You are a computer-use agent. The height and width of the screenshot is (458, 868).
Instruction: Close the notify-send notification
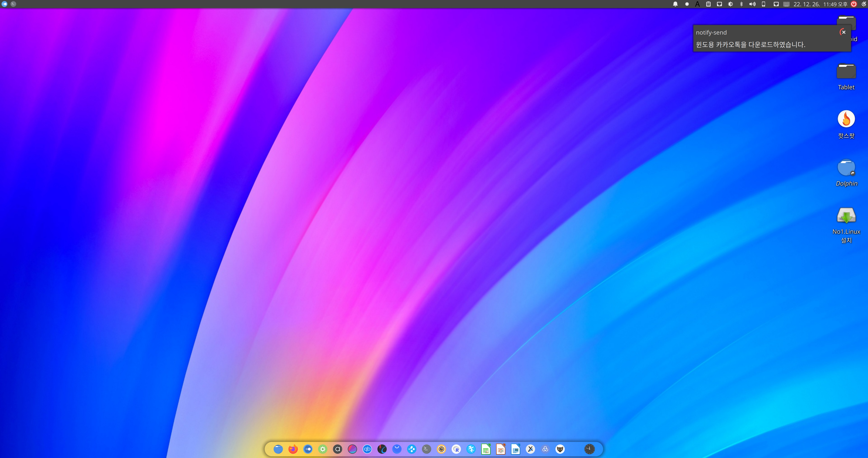843,32
